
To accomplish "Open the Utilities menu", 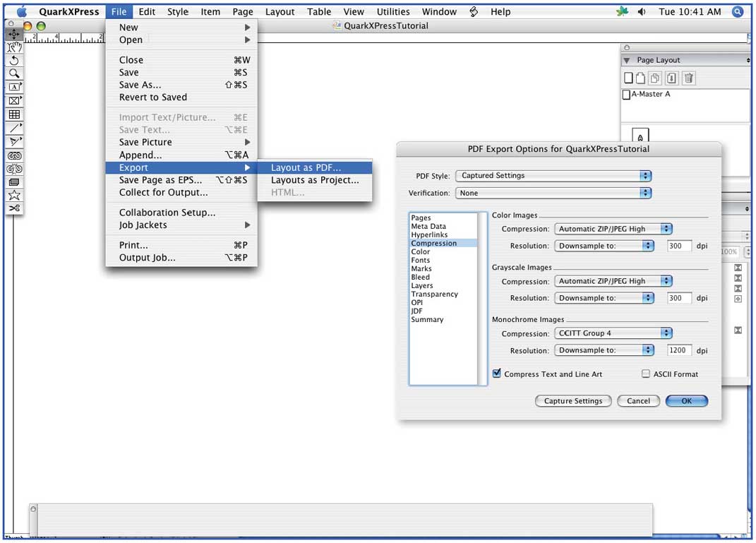I will coord(393,11).
